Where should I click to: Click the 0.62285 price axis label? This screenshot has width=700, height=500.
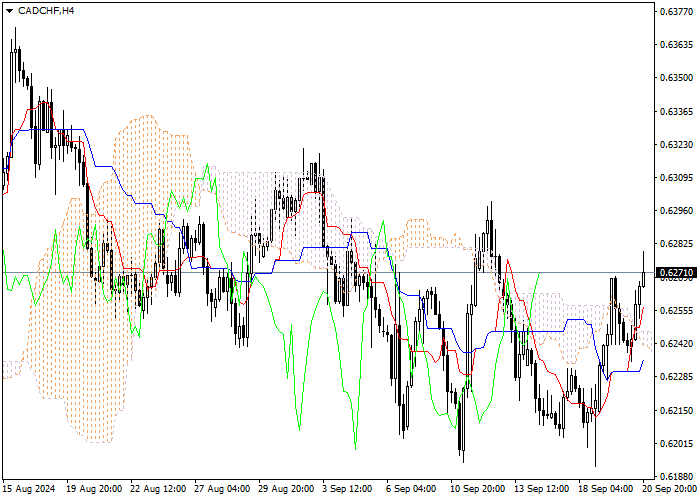tap(676, 377)
